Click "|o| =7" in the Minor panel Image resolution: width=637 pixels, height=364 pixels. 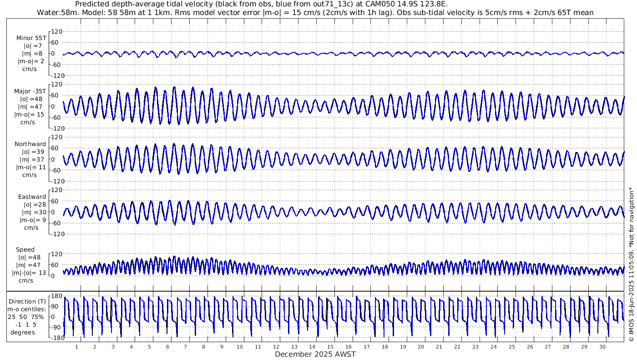click(33, 45)
